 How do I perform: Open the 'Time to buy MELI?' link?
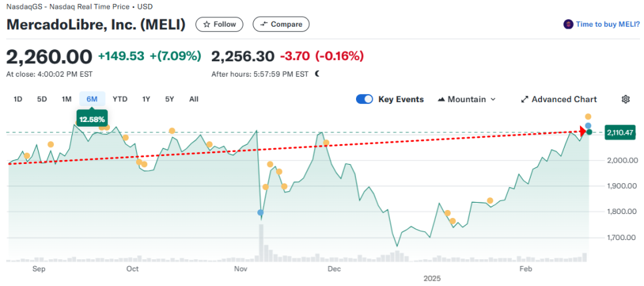coord(607,24)
